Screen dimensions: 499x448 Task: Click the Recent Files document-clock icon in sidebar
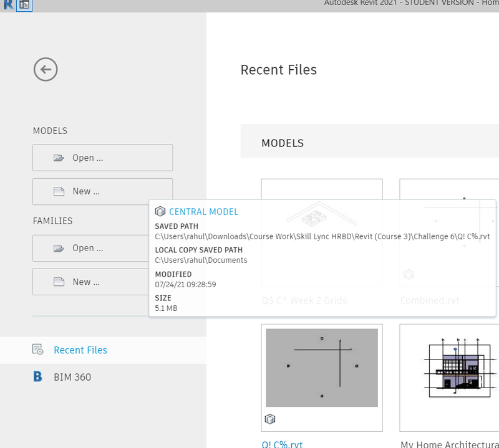coord(38,350)
